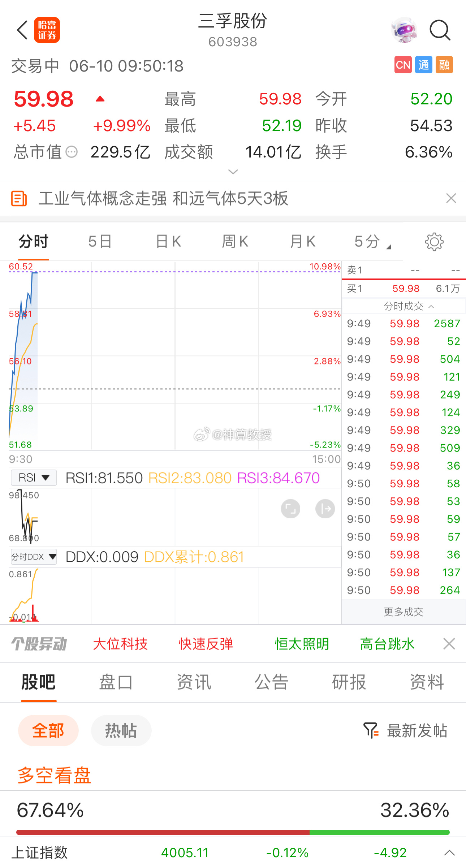
Task: Open the 大位科技 stock alert
Action: tap(120, 644)
